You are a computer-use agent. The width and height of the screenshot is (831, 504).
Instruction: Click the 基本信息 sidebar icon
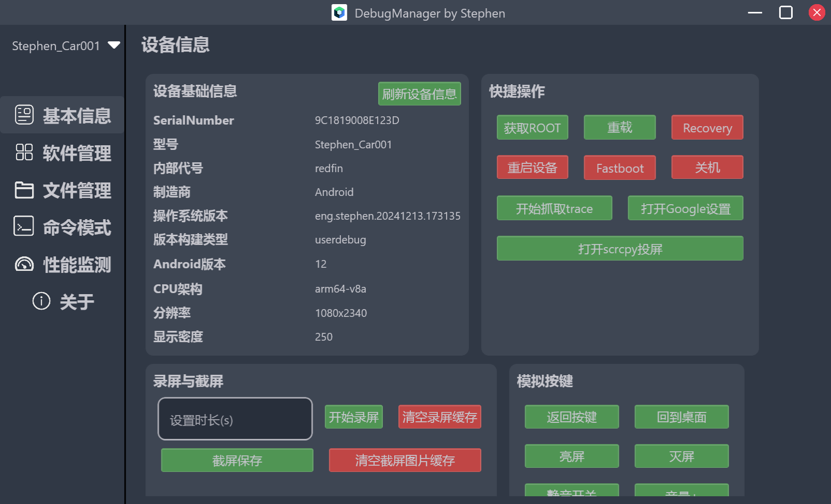point(24,115)
